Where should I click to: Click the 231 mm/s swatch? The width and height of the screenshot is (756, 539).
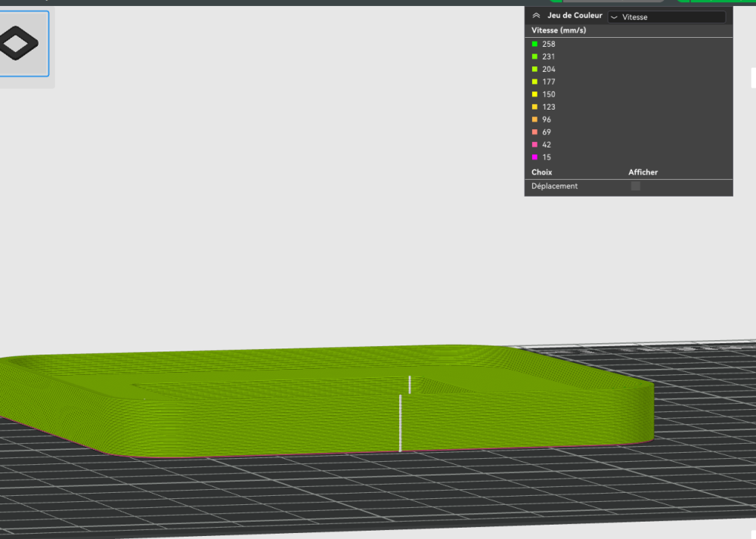click(x=534, y=57)
